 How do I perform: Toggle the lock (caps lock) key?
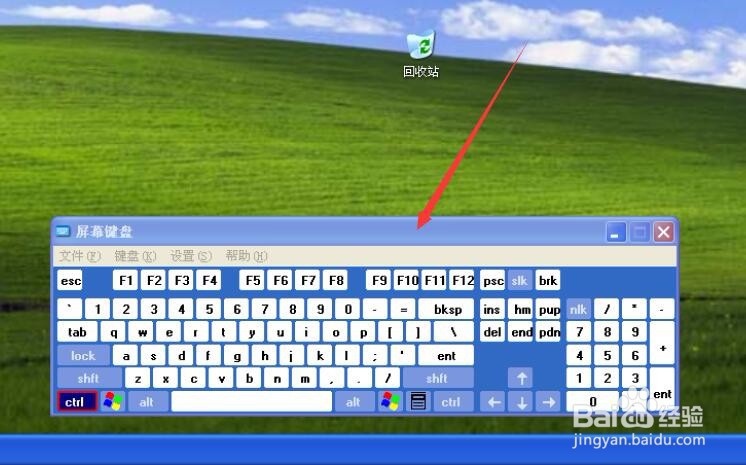point(83,356)
